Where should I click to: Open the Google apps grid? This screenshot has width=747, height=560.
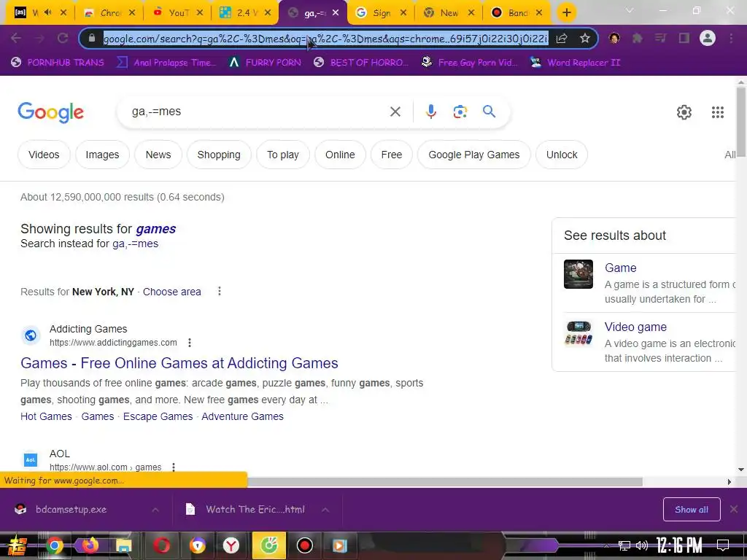point(718,112)
